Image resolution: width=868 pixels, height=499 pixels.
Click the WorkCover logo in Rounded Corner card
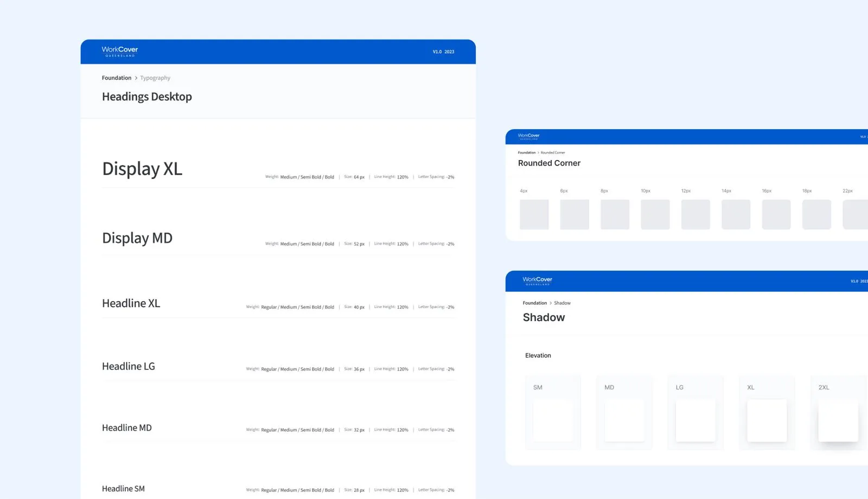click(x=528, y=136)
